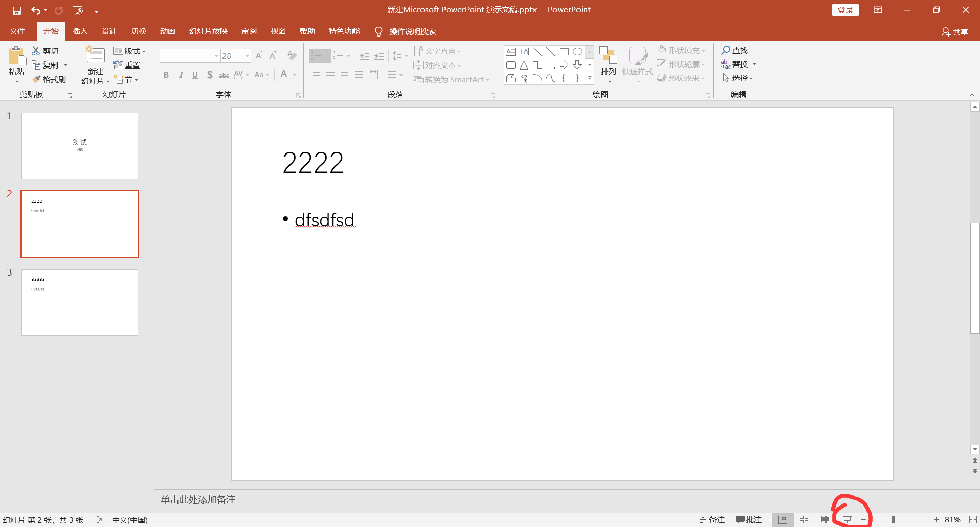Screen dimensions: 980x527
Task: Click the Sign in (登录) button
Action: pyautogui.click(x=845, y=10)
